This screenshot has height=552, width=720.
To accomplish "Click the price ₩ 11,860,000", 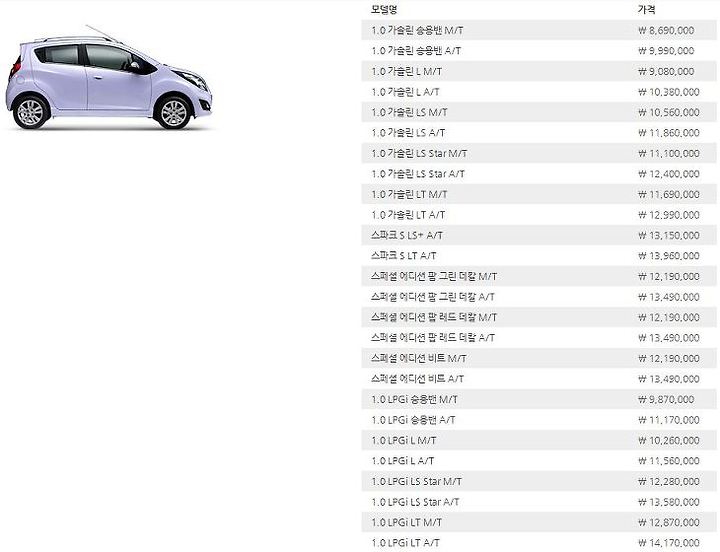I will click(669, 133).
